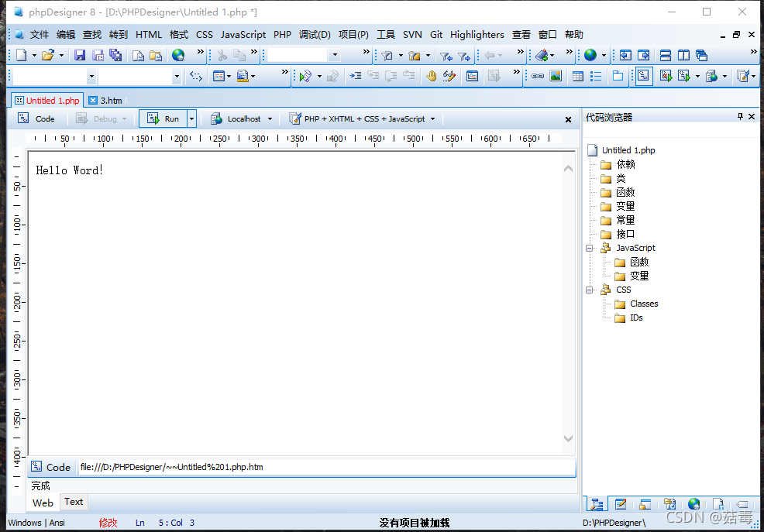Open the New file dropdown arrow

tap(34, 56)
